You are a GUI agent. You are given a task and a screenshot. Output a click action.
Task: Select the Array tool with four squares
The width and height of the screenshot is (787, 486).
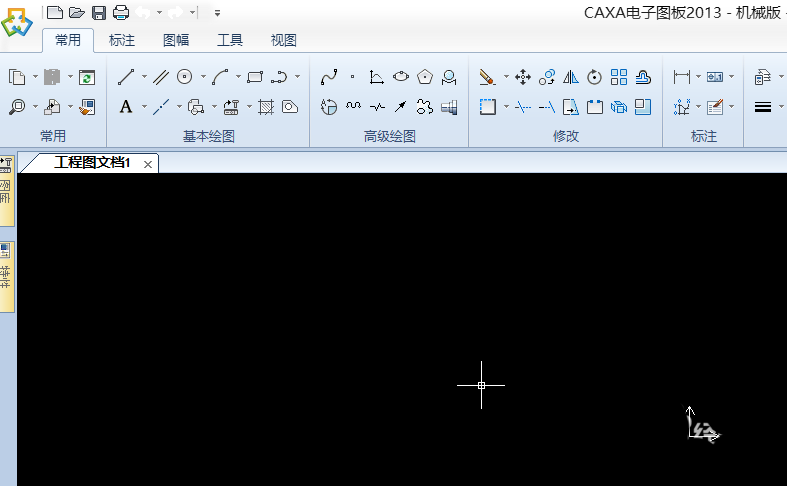[619, 77]
